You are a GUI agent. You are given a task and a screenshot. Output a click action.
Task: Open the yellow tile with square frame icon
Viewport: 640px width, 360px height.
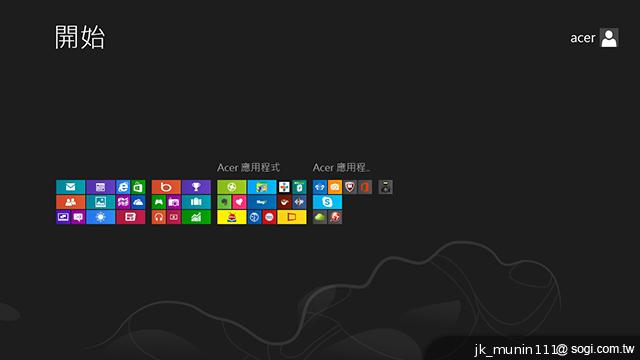click(x=292, y=217)
